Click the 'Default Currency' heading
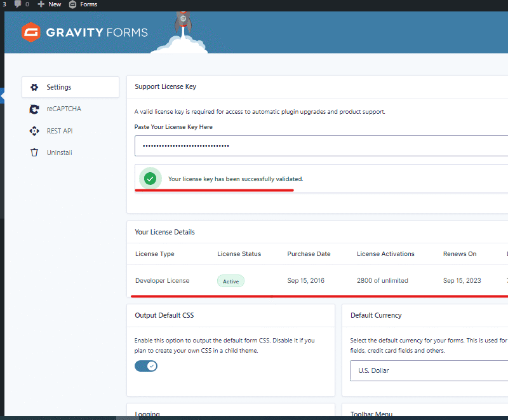Viewport: 508px width, 420px height. (x=376, y=315)
